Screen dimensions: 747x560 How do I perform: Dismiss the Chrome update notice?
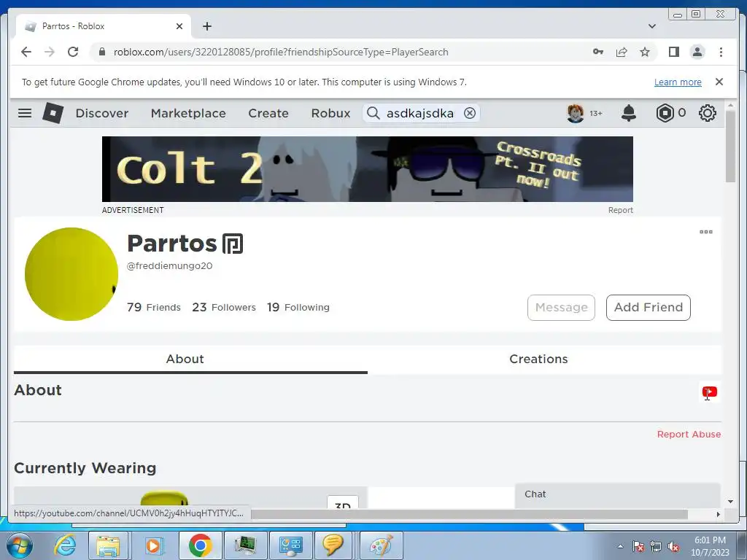click(x=719, y=82)
